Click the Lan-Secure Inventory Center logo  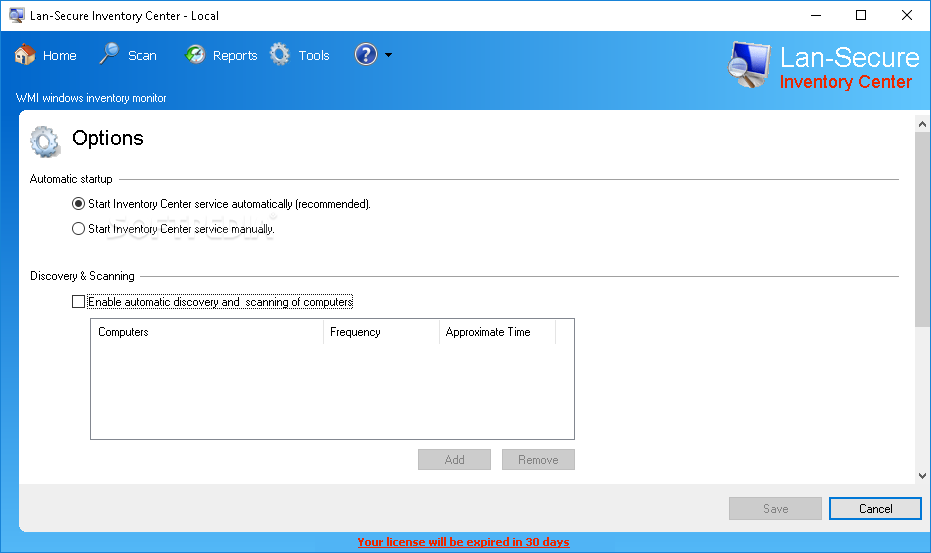[x=824, y=65]
